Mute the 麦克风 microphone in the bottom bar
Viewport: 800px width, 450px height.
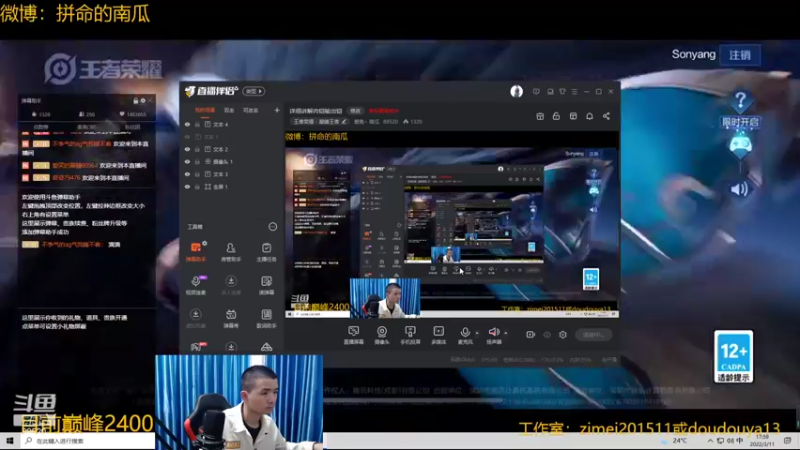pos(465,333)
